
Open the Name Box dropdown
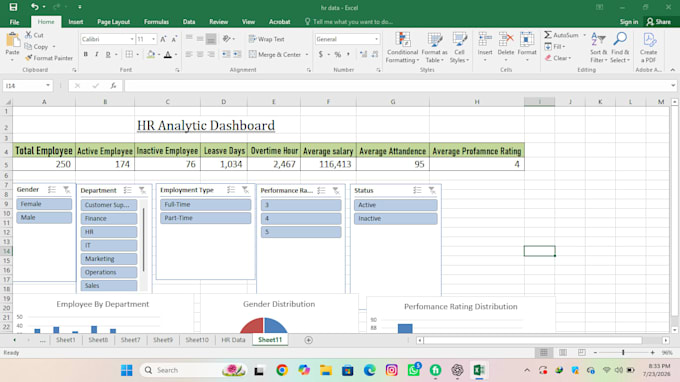pyautogui.click(x=48, y=86)
